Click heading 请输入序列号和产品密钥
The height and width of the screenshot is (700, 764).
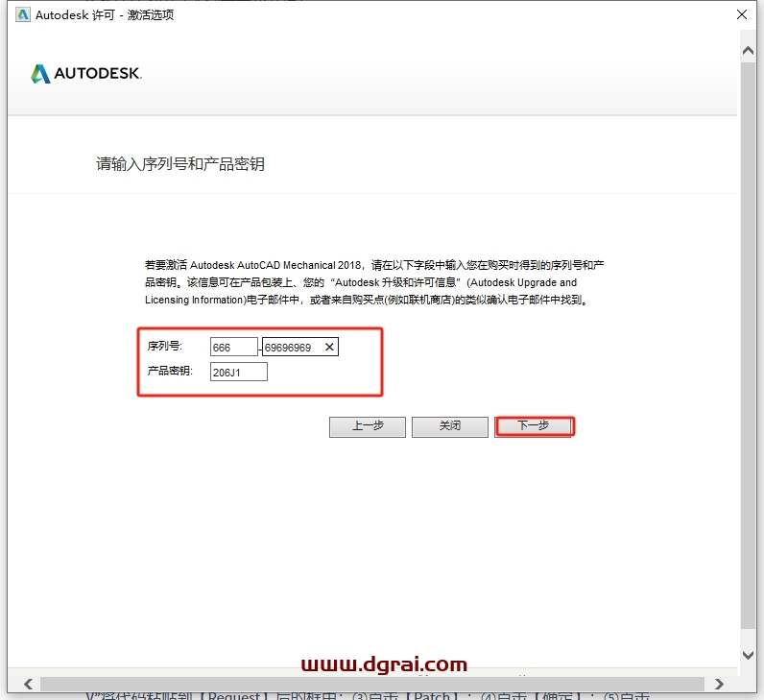coord(180,164)
